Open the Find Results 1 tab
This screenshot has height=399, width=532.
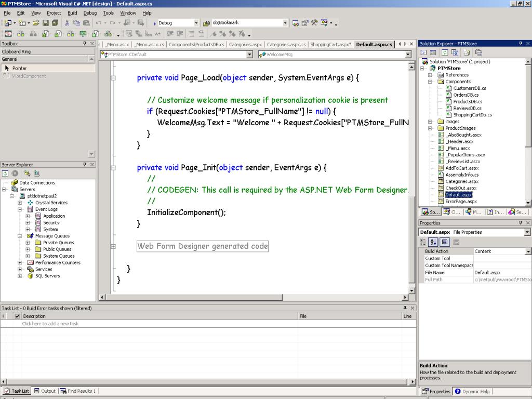pyautogui.click(x=78, y=391)
